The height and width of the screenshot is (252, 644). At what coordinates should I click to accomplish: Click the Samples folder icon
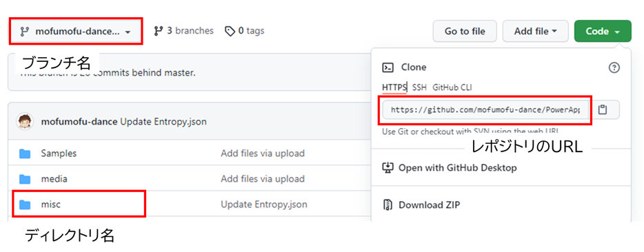25,154
